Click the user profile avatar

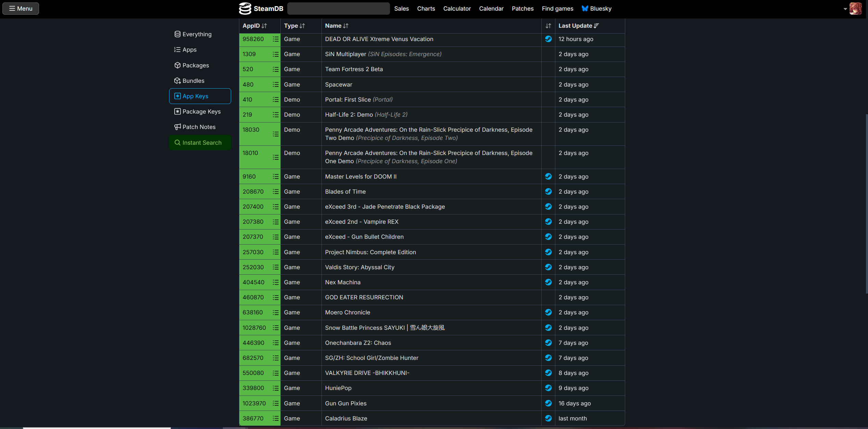[856, 9]
